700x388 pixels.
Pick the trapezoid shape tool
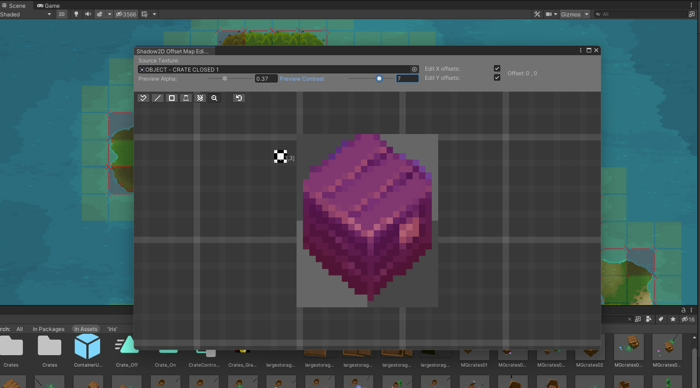[x=186, y=98]
